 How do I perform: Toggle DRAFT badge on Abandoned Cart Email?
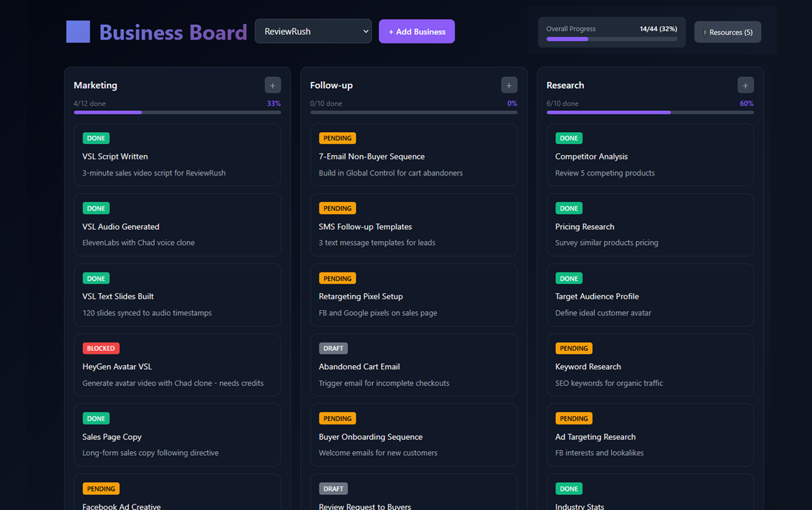pyautogui.click(x=333, y=349)
